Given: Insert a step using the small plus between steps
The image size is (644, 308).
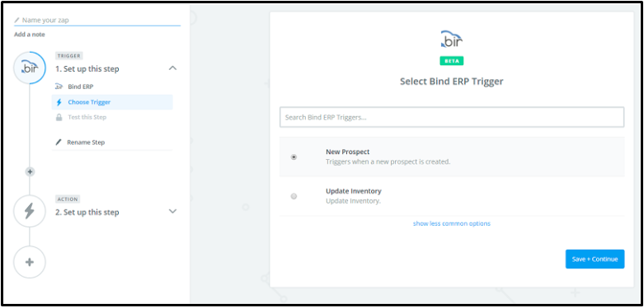Looking at the screenshot, I should point(30,172).
